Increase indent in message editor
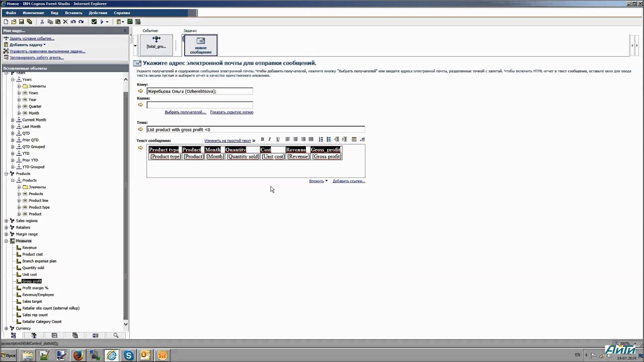 tap(344, 139)
